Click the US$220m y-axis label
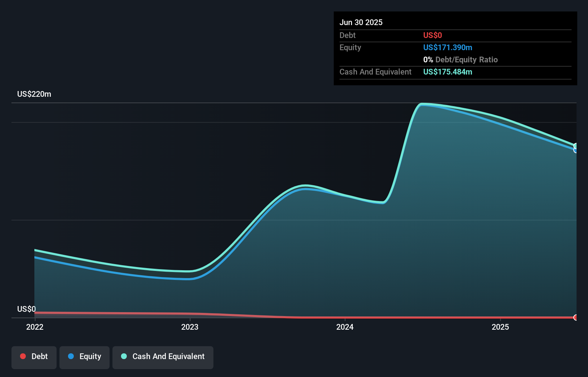 pos(34,94)
